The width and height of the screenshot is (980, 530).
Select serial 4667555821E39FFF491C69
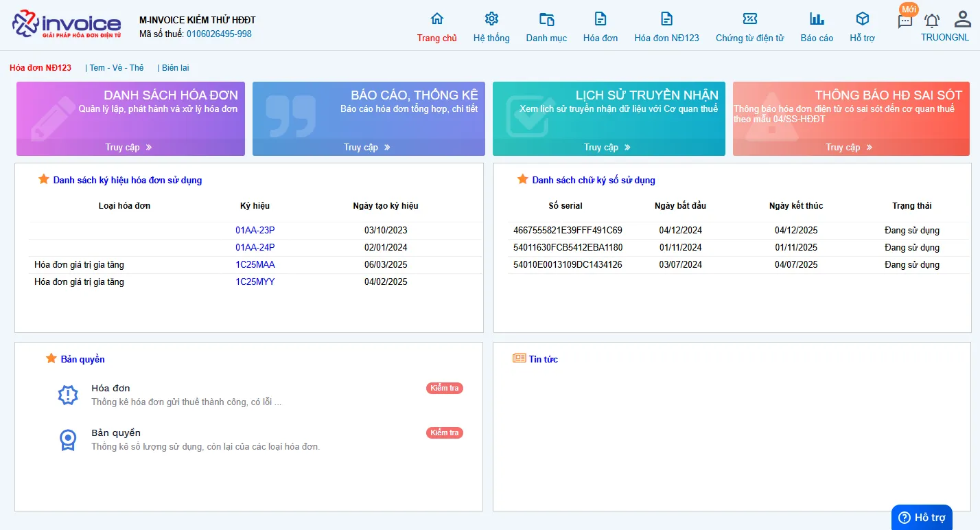click(568, 231)
